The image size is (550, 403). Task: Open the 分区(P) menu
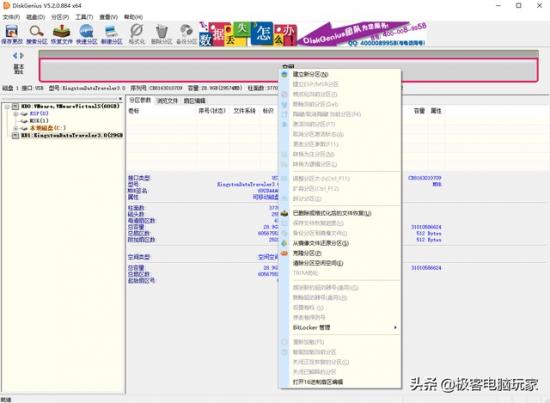(x=60, y=17)
